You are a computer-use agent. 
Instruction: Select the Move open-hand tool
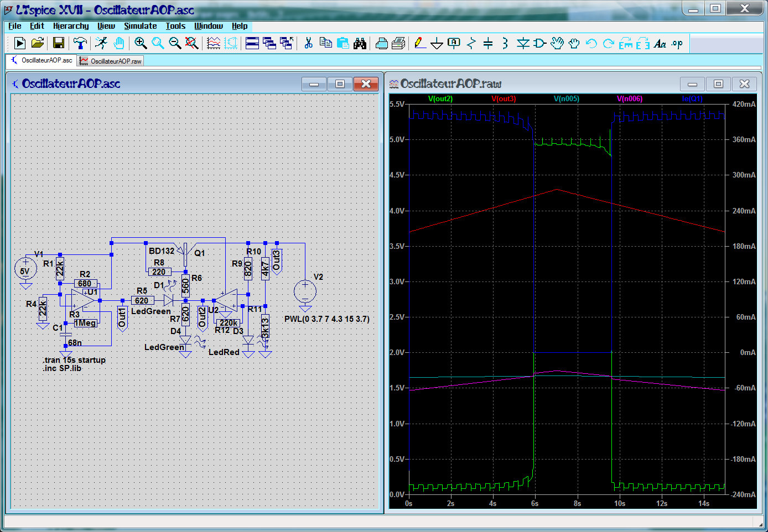[557, 43]
